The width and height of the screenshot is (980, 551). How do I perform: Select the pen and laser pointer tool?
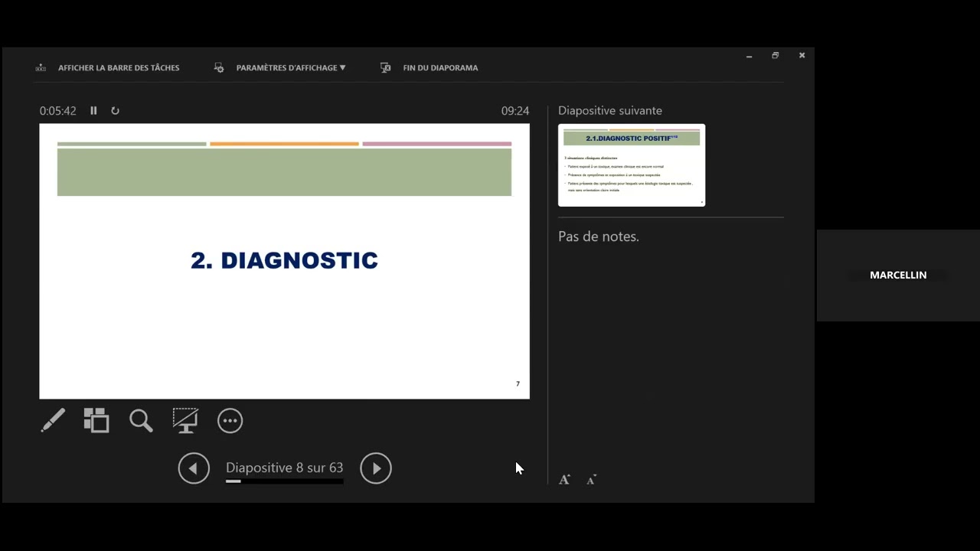[53, 420]
